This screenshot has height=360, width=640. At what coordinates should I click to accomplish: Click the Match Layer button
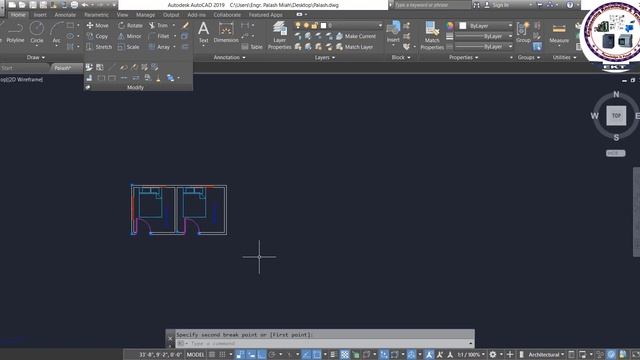[x=354, y=47]
